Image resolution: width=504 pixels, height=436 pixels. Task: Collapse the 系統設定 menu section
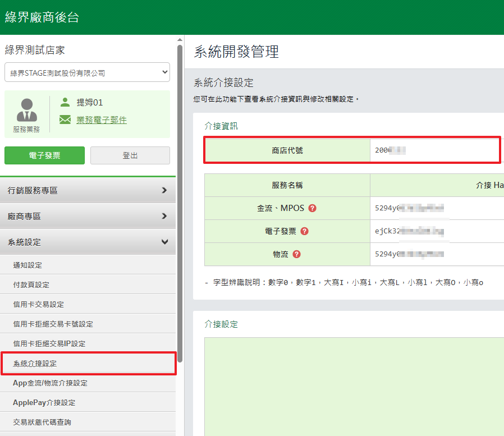click(x=88, y=242)
